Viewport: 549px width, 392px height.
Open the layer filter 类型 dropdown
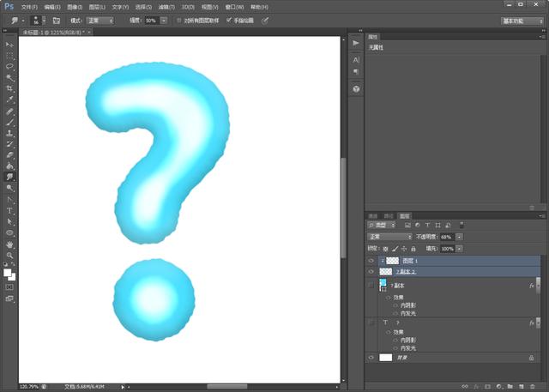pyautogui.click(x=382, y=225)
